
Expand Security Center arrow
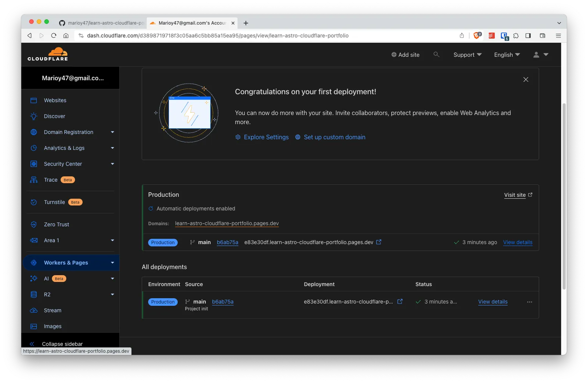click(x=113, y=164)
